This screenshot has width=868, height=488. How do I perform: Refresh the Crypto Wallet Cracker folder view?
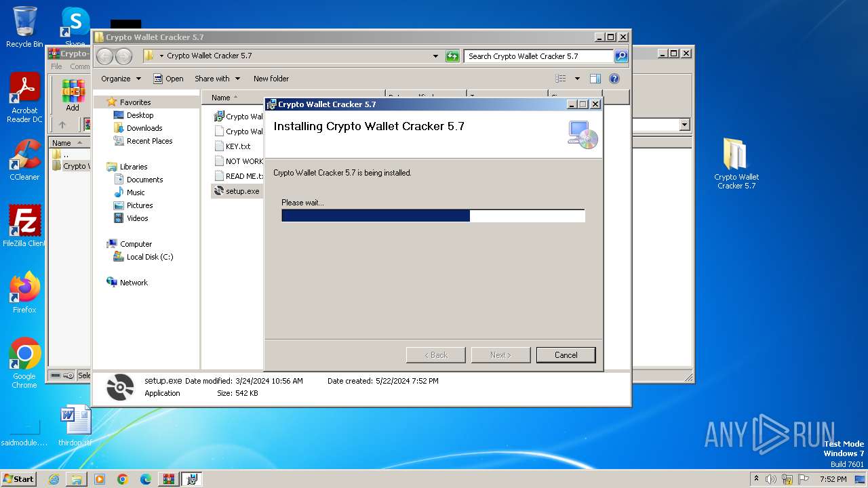point(452,56)
